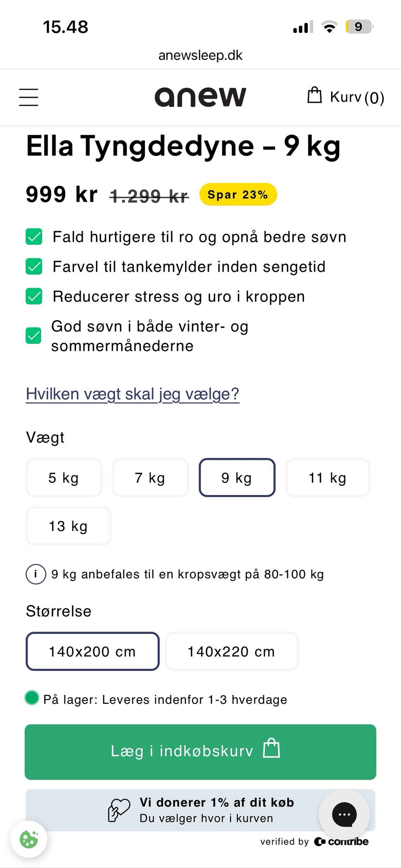
Task: Open "Hvilken vægt skal jeg vælge?" link
Action: 132,394
